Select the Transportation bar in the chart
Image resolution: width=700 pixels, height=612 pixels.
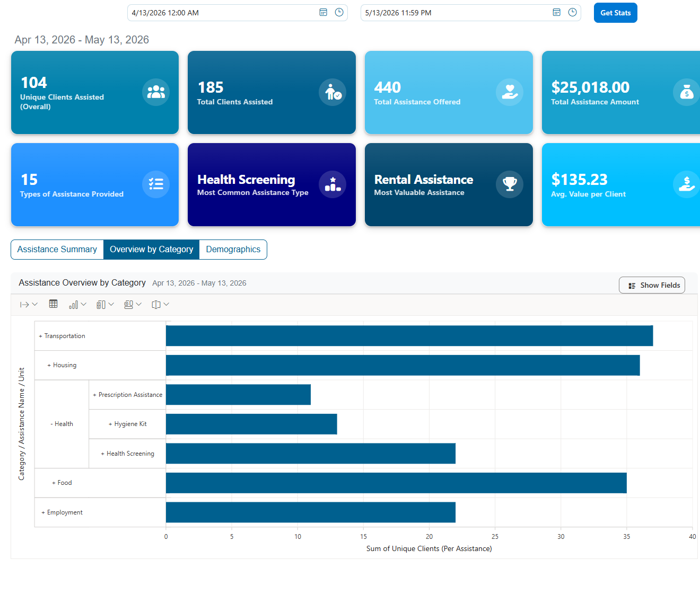(x=409, y=336)
